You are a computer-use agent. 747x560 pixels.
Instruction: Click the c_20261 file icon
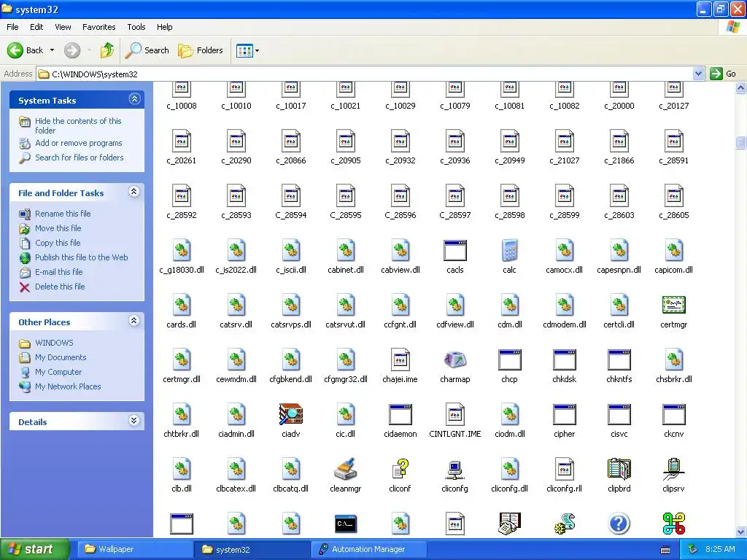pos(182,141)
